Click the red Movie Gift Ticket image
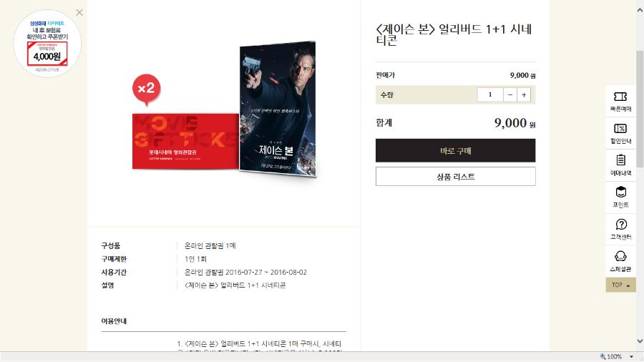The height and width of the screenshot is (362, 644). click(185, 141)
